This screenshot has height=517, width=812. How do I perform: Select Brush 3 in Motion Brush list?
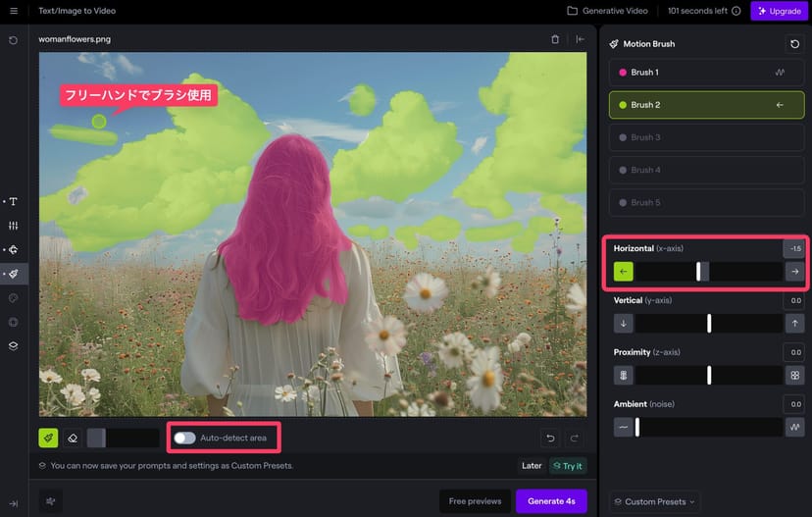point(706,137)
